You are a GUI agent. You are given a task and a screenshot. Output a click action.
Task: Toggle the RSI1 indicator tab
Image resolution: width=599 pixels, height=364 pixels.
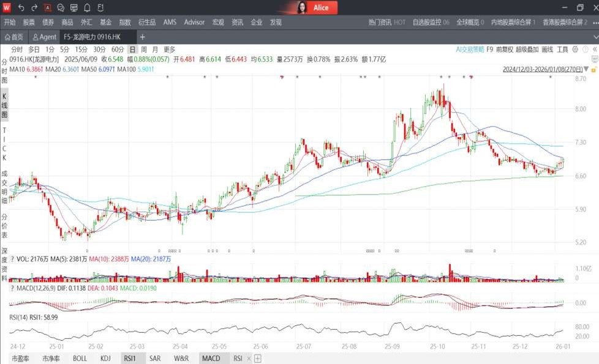click(130, 358)
